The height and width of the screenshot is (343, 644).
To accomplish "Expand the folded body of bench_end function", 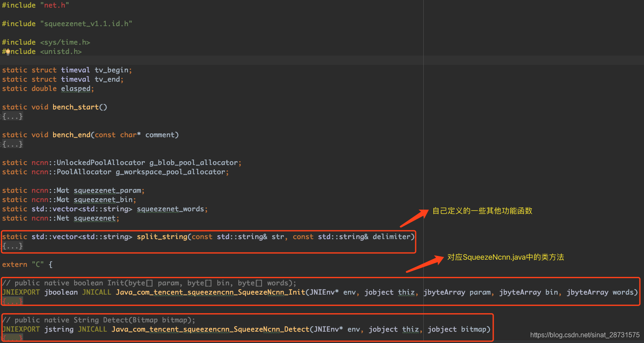I will 13,144.
